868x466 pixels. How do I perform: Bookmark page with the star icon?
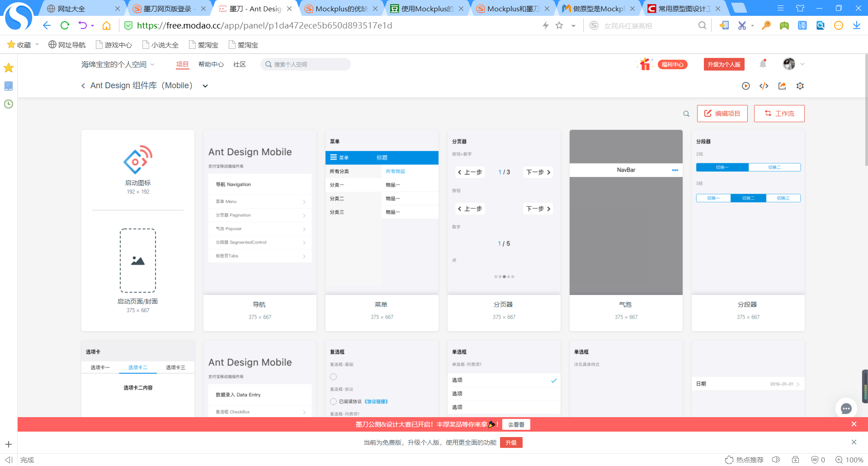click(x=559, y=25)
